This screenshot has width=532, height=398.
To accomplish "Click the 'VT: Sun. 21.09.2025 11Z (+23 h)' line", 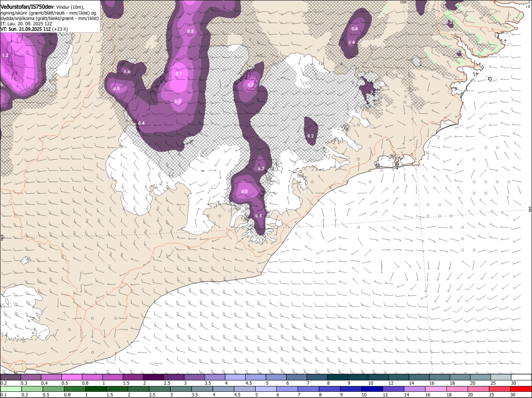I will pyautogui.click(x=34, y=29).
